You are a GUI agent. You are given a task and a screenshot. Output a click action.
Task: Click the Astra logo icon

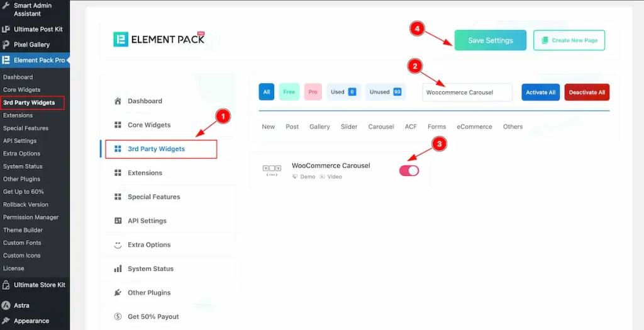coord(6,305)
